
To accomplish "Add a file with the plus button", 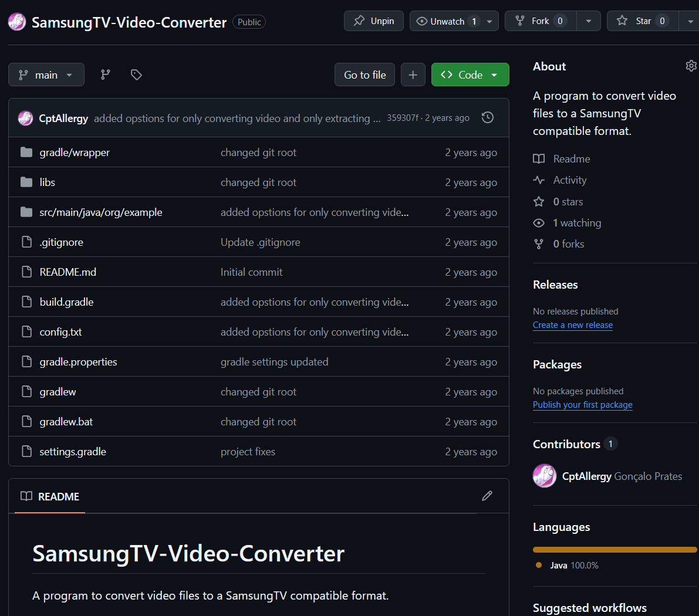I will (413, 75).
